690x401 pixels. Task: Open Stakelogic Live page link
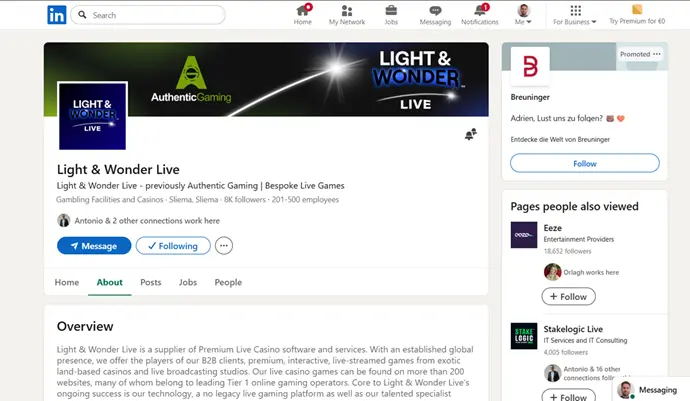tap(573, 329)
